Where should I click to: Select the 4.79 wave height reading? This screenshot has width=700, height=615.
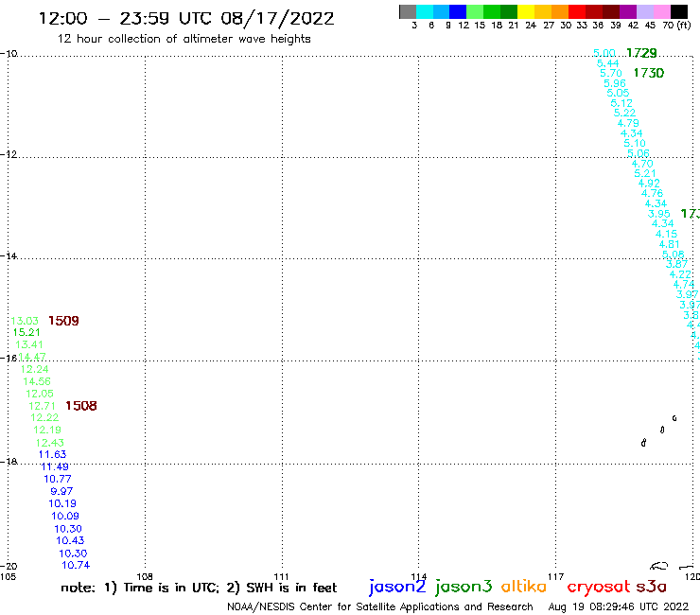pyautogui.click(x=628, y=123)
